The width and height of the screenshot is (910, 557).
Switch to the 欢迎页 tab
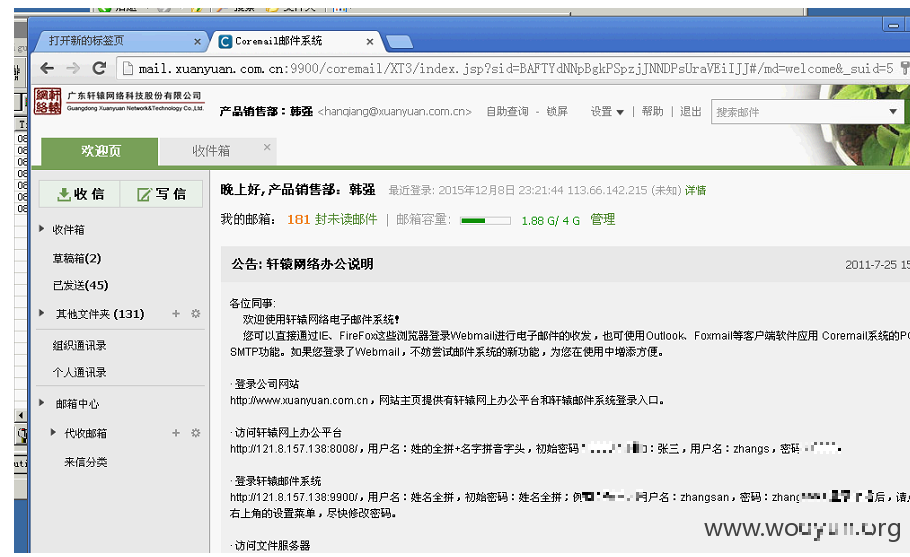click(x=100, y=151)
